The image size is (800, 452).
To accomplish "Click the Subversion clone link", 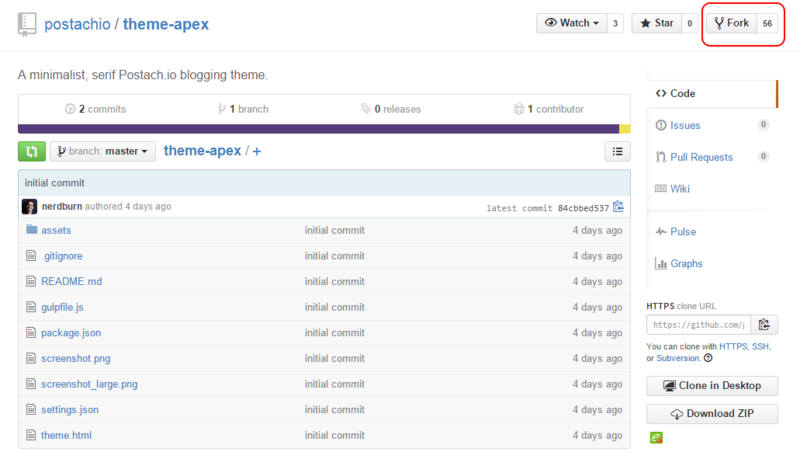I will click(678, 358).
